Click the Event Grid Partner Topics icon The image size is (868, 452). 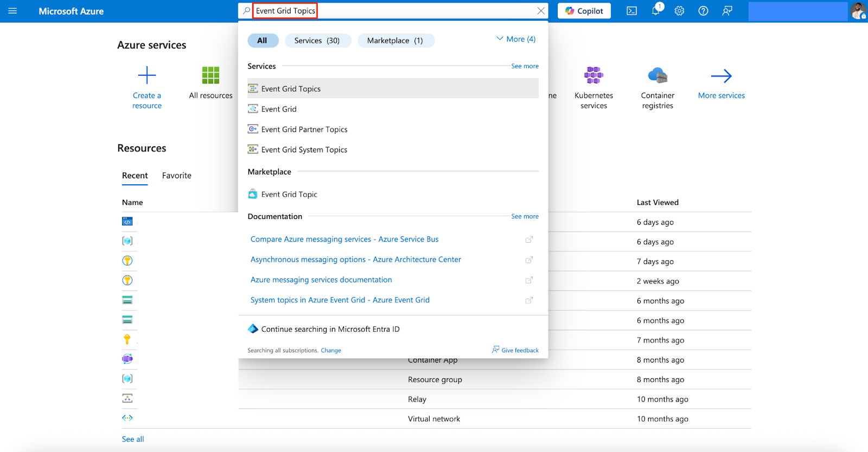click(253, 129)
